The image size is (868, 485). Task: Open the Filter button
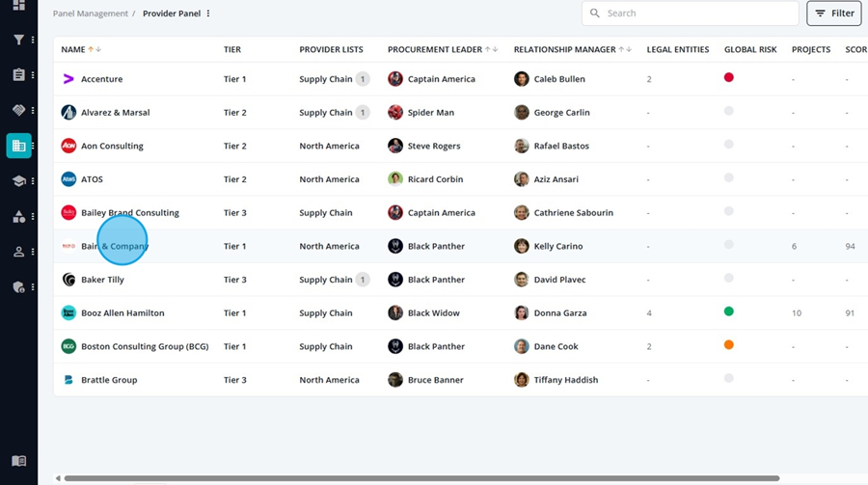coord(834,13)
